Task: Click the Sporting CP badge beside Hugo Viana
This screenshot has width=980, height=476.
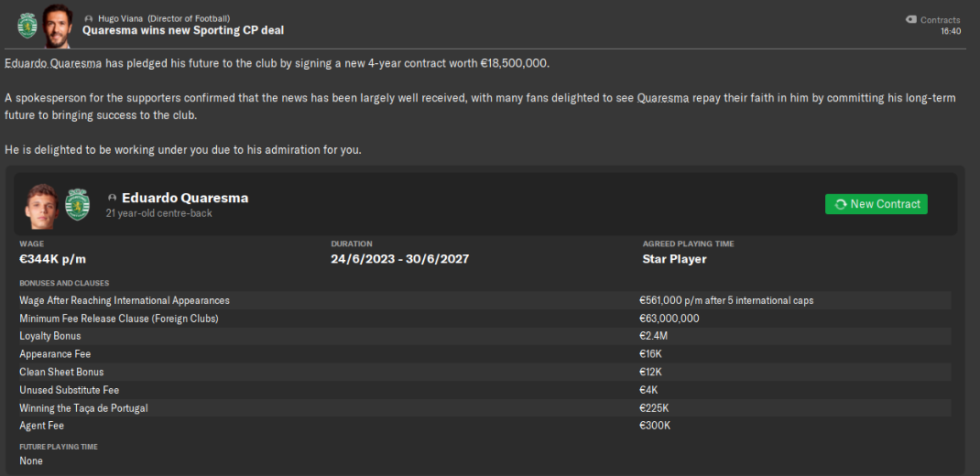Action: click(27, 24)
